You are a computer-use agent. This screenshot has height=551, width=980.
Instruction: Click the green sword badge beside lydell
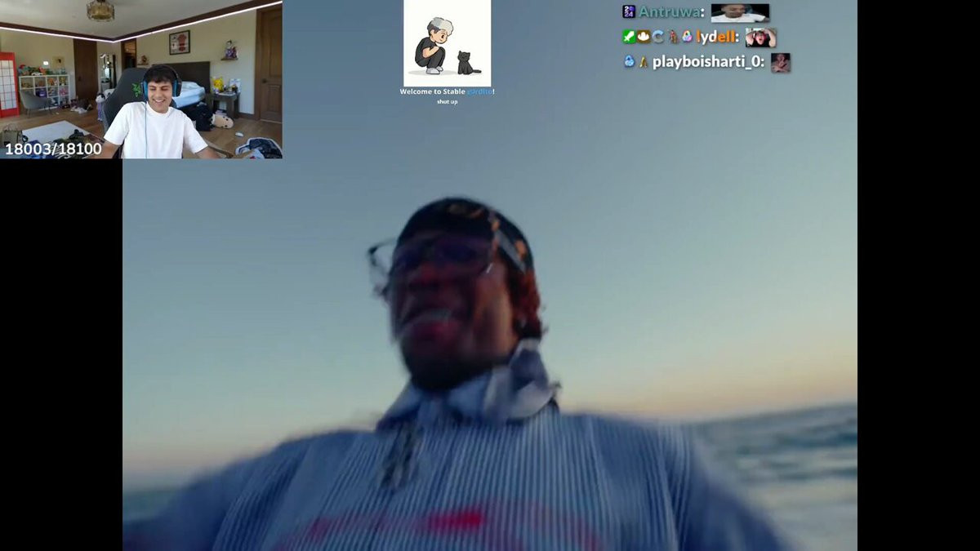tap(629, 37)
